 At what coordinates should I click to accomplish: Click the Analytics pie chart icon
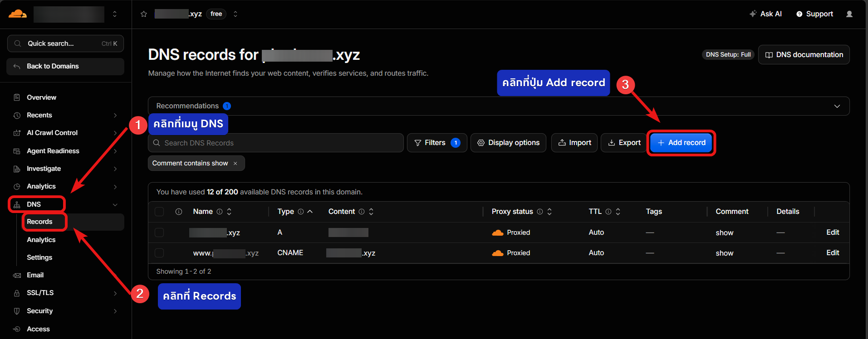17,186
